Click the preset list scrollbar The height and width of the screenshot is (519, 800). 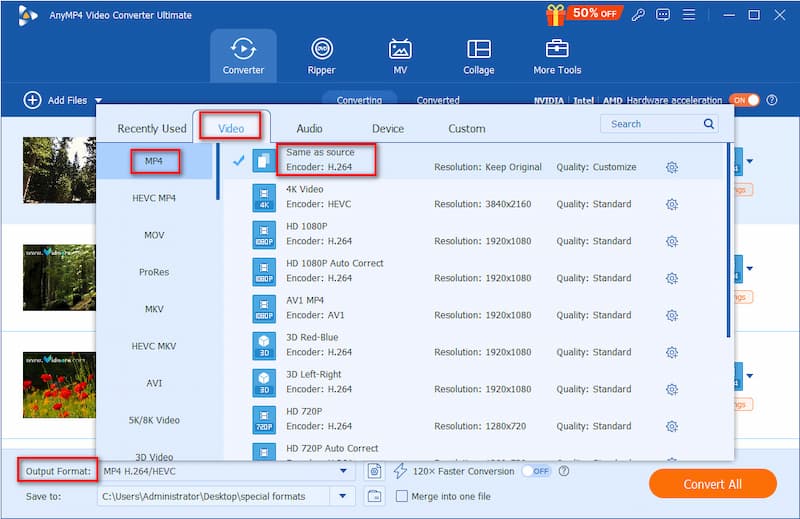[x=728, y=240]
